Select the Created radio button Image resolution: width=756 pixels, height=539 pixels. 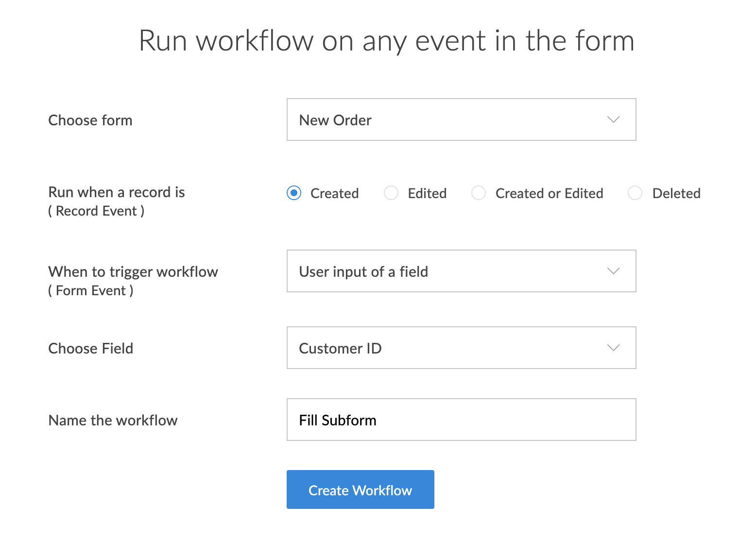tap(294, 193)
